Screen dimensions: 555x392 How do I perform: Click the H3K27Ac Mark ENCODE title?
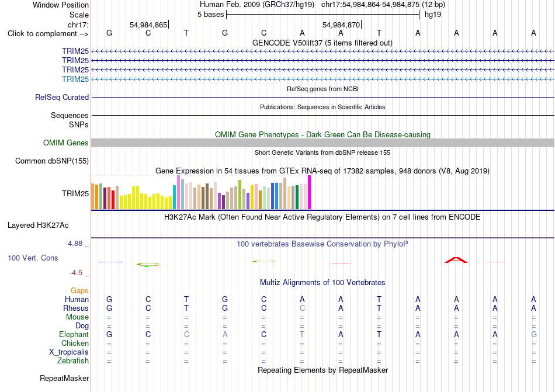pos(322,217)
